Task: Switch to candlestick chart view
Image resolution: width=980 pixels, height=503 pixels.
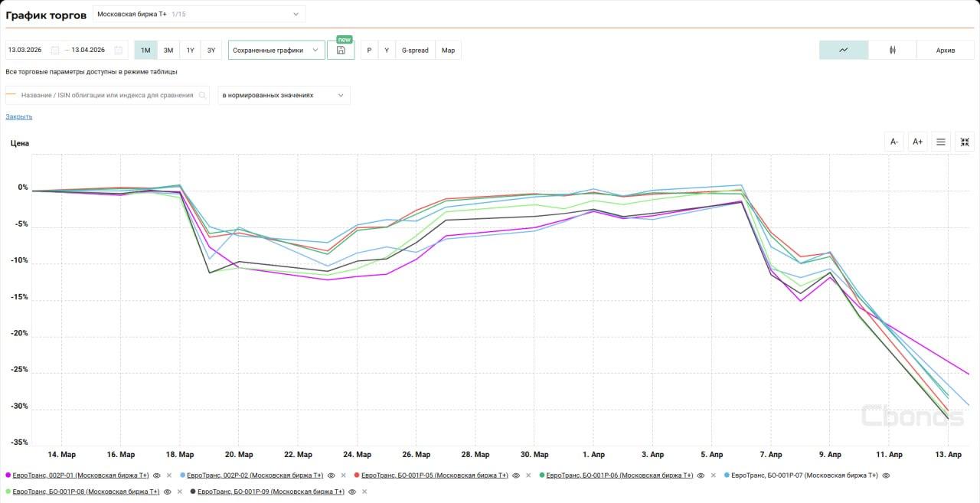Action: (x=892, y=51)
